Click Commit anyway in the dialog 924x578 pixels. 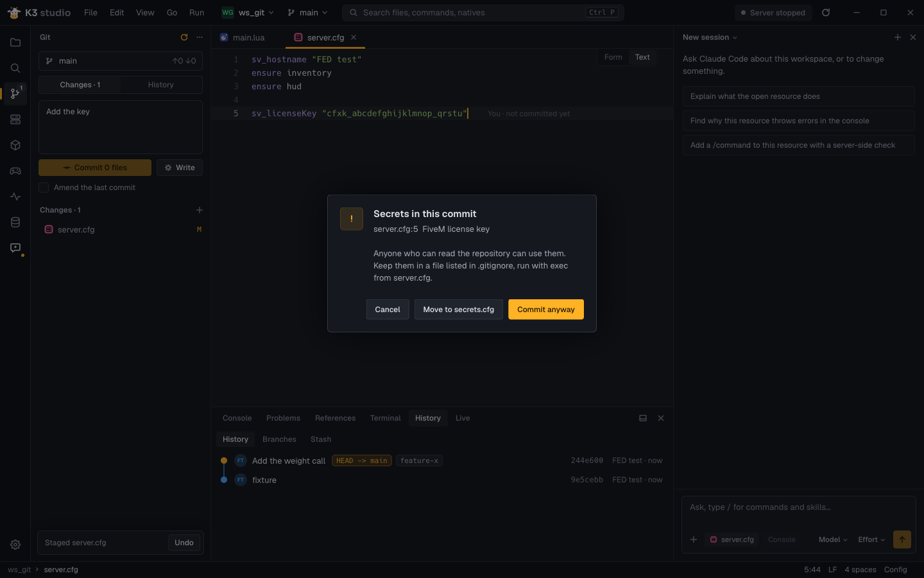coord(546,310)
